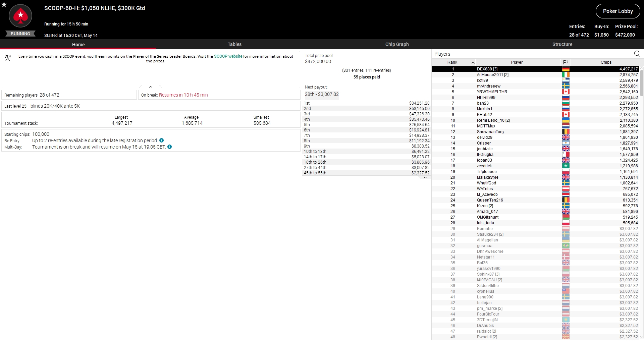The image size is (644, 341).
Task: Collapse the announcement panel chevron
Action: [x=151, y=87]
